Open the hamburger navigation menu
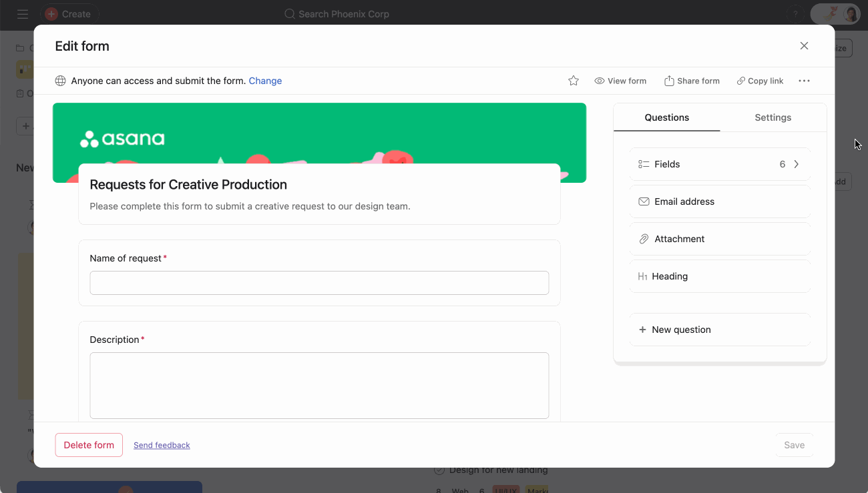The height and width of the screenshot is (493, 868). 22,13
